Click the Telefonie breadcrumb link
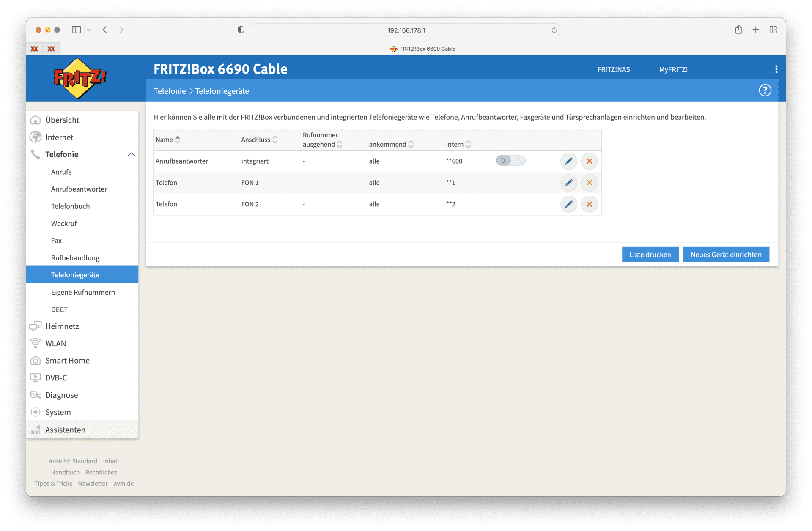Image resolution: width=812 pixels, height=531 pixels. [170, 91]
